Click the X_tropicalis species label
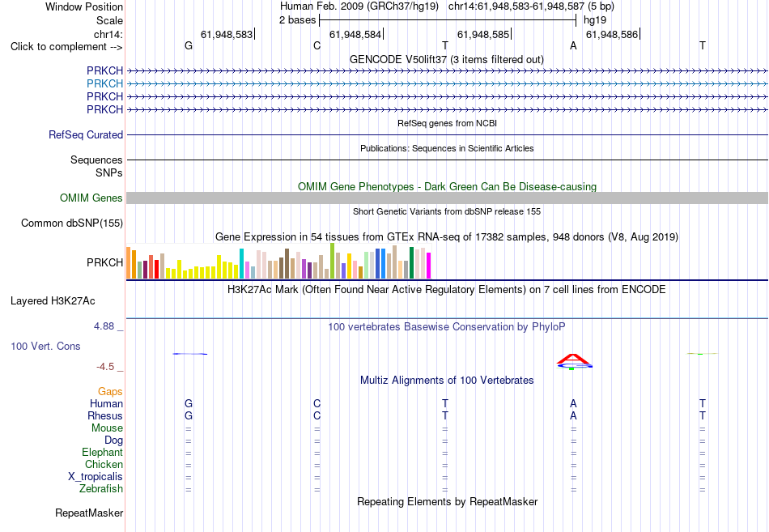This screenshot has width=769, height=532. pos(96,477)
